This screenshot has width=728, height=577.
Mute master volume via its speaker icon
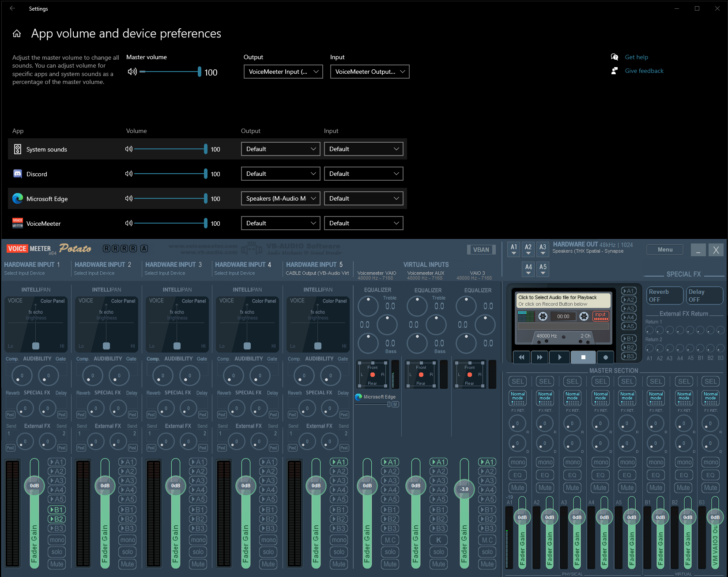132,72
